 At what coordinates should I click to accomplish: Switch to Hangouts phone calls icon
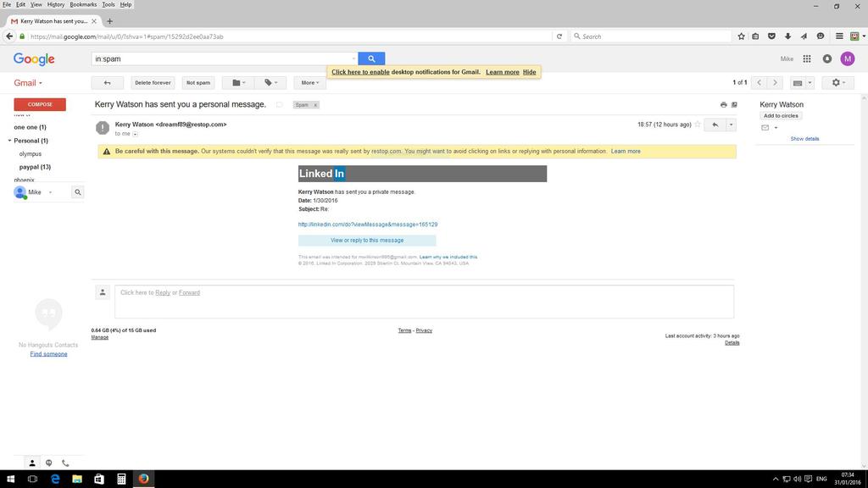[65, 463]
